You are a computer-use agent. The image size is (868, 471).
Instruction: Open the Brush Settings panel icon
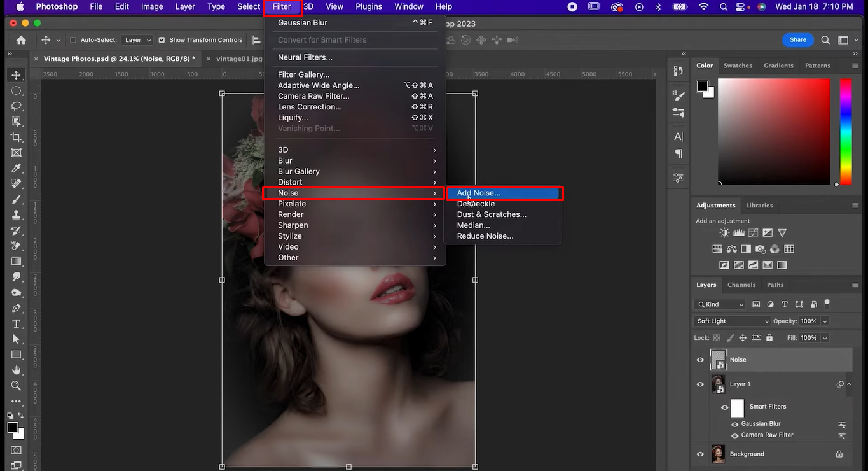coord(678,95)
